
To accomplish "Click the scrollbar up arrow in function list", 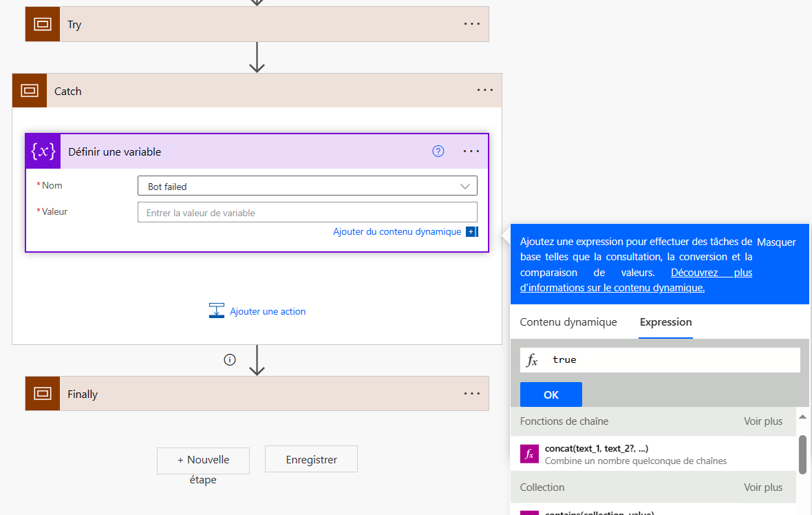I will (802, 417).
